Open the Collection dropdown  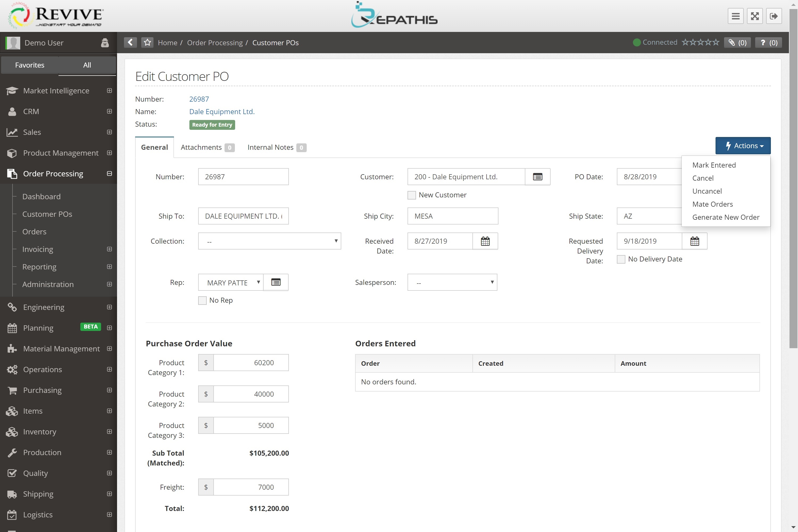[269, 241]
